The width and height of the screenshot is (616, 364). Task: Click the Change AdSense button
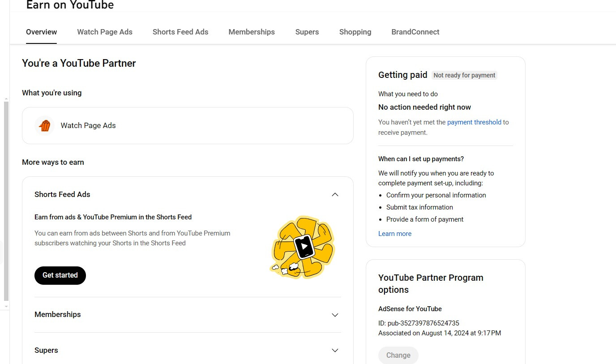(398, 355)
